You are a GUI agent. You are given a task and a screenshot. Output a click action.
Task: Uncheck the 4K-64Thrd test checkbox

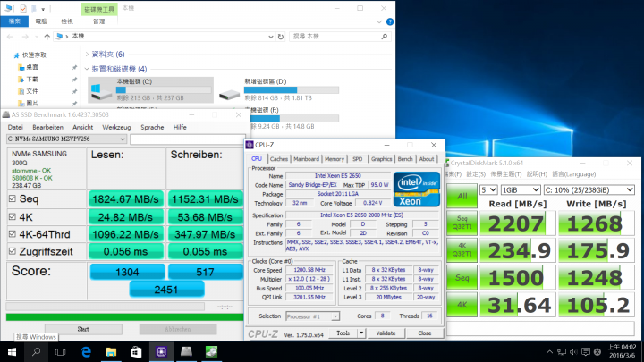tap(13, 234)
